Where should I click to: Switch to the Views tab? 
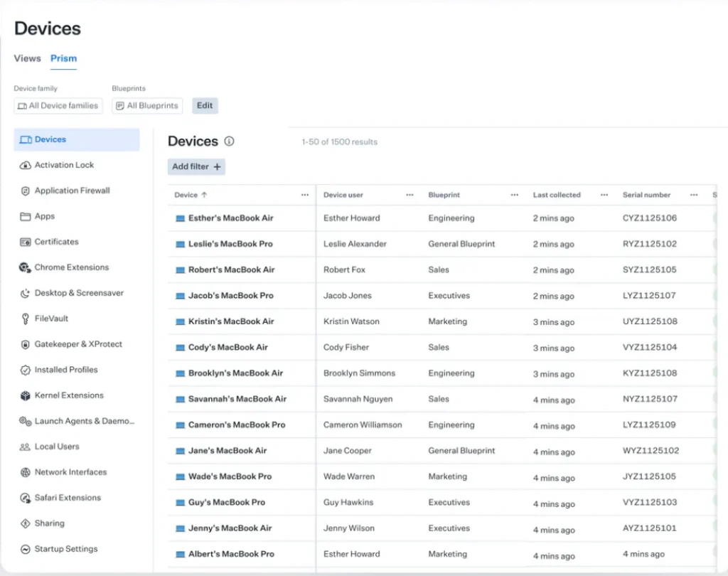(x=28, y=58)
